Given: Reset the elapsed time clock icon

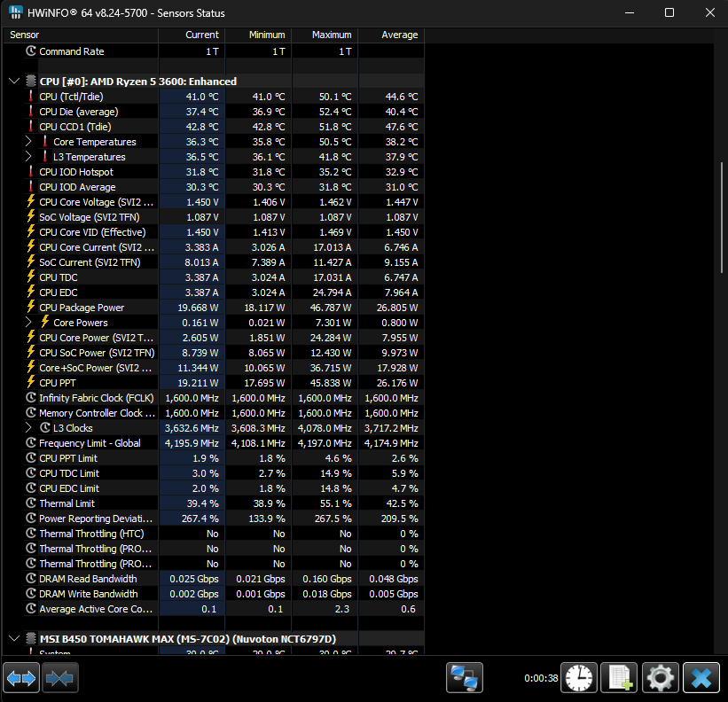Looking at the screenshot, I should [x=578, y=678].
